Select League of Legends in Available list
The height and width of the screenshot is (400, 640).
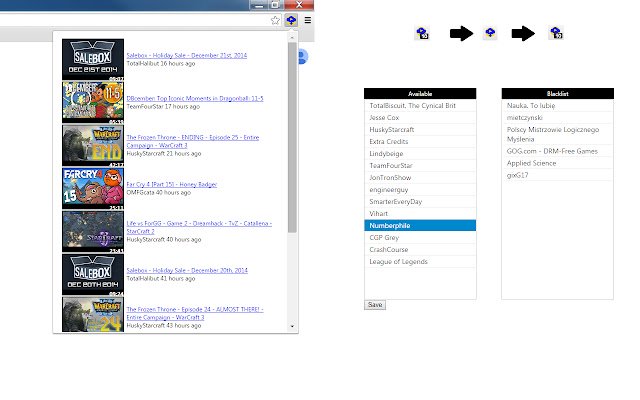(x=420, y=262)
